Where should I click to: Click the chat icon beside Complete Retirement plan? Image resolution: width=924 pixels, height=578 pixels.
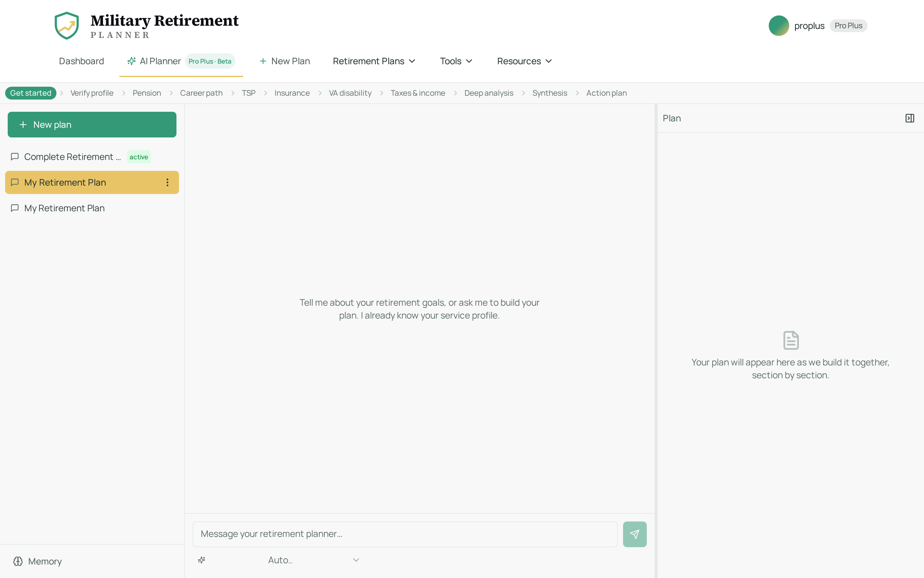(x=15, y=157)
